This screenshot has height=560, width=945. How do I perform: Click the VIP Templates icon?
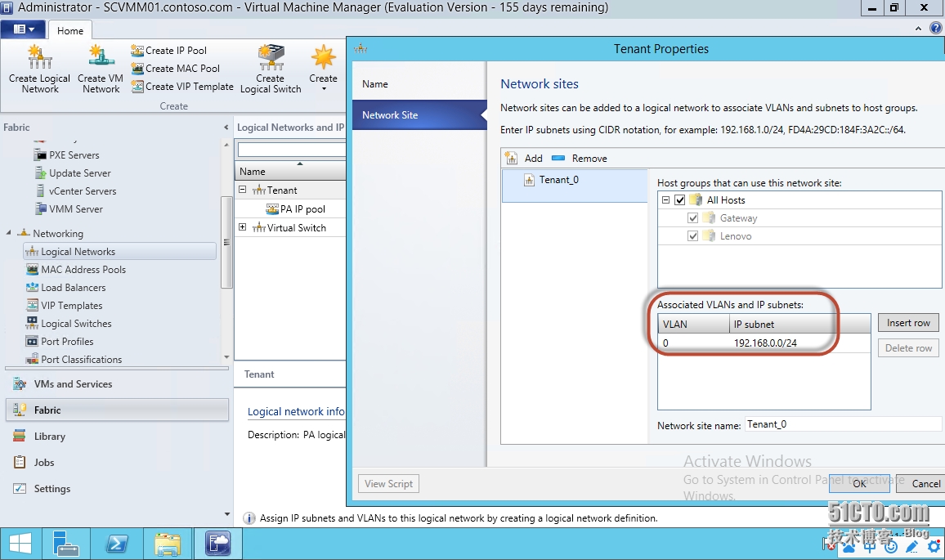coord(32,306)
